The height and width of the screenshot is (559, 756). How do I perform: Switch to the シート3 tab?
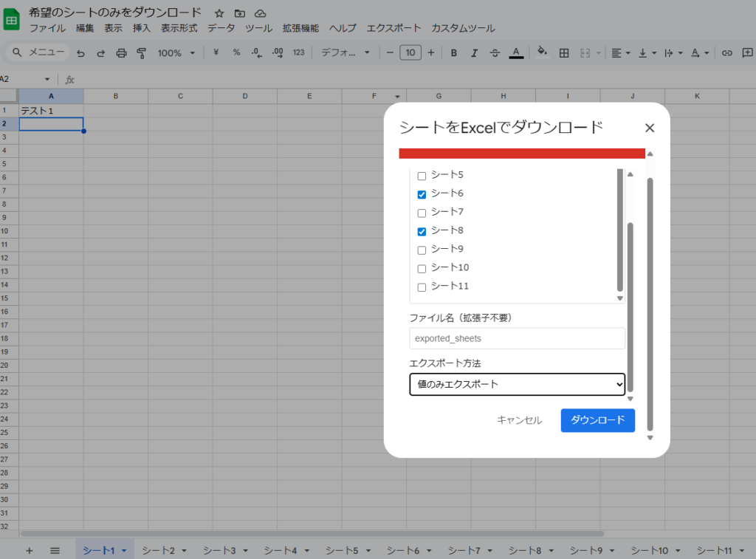coord(219,550)
